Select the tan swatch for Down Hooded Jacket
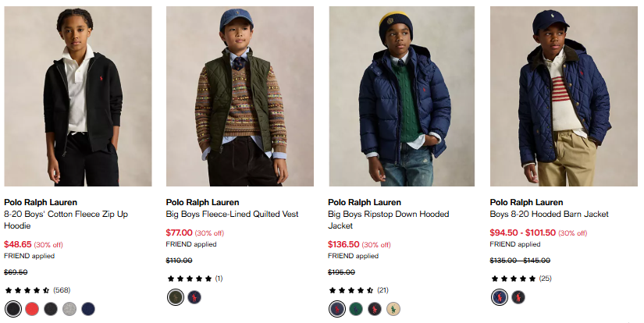The width and height of the screenshot is (644, 323). point(393,309)
